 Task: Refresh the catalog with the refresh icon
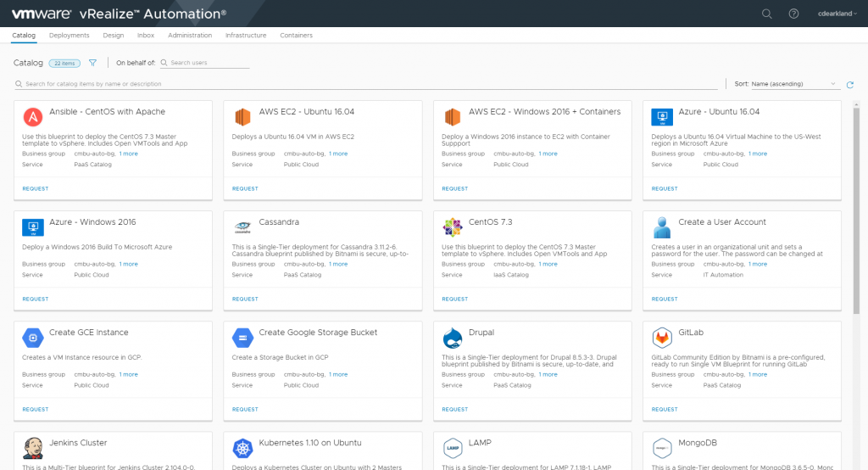(x=850, y=85)
